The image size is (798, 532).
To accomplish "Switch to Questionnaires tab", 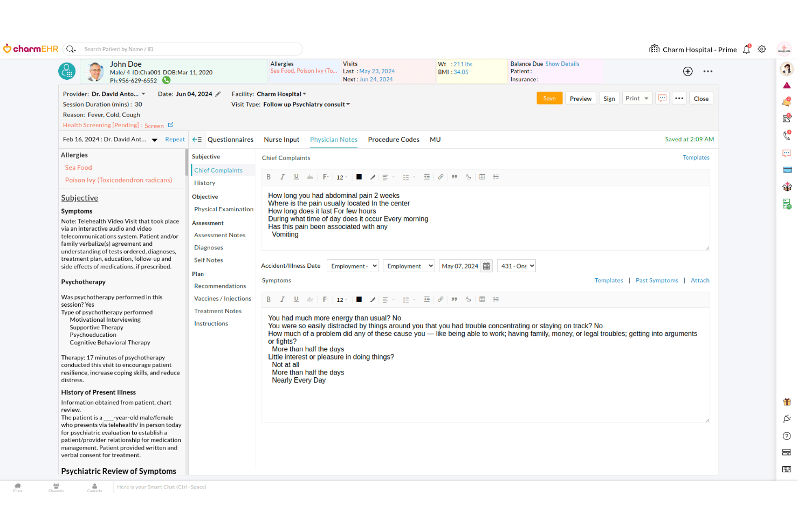I will (230, 140).
